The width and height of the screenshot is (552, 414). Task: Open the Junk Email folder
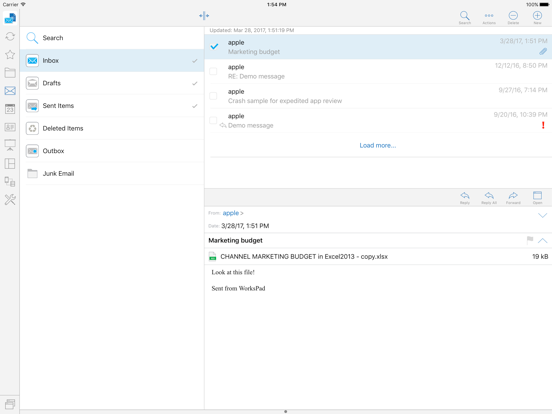[112, 173]
